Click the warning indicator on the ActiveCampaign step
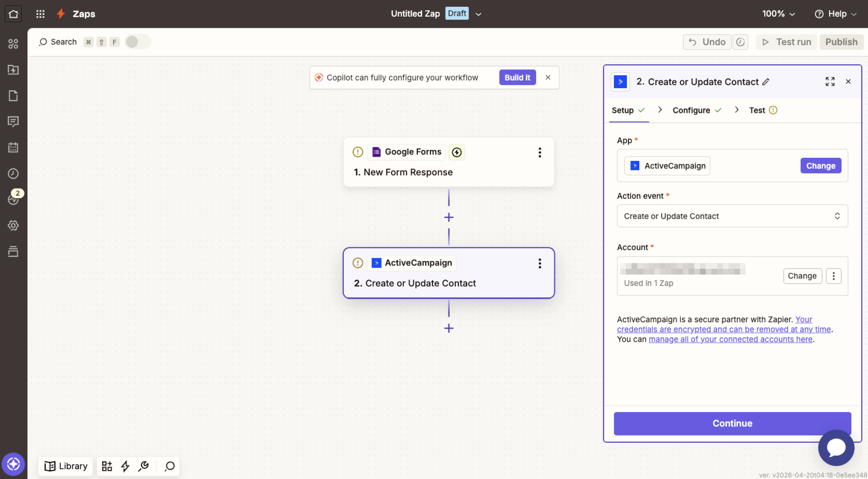 (357, 263)
